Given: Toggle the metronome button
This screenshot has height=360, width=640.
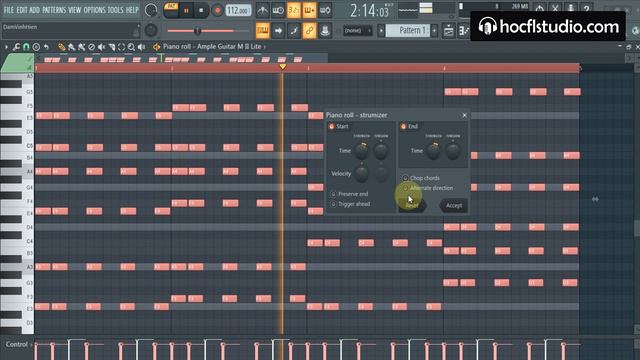Looking at the screenshot, I should pos(262,10).
